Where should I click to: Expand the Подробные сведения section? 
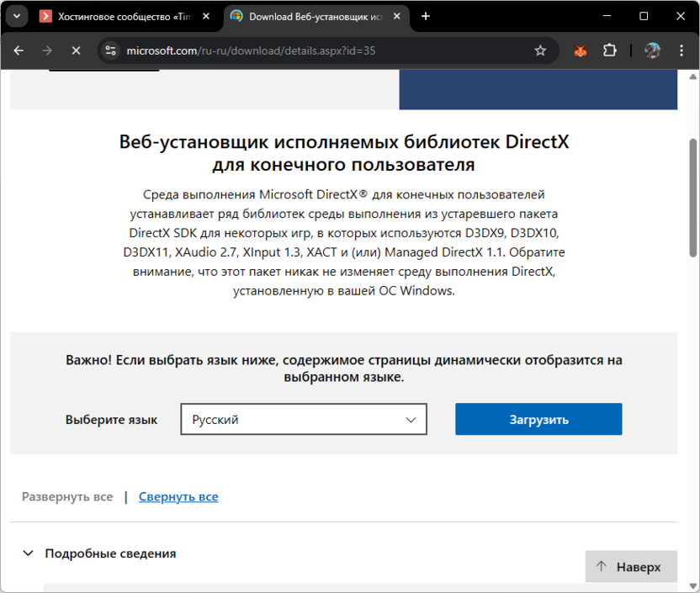99,553
